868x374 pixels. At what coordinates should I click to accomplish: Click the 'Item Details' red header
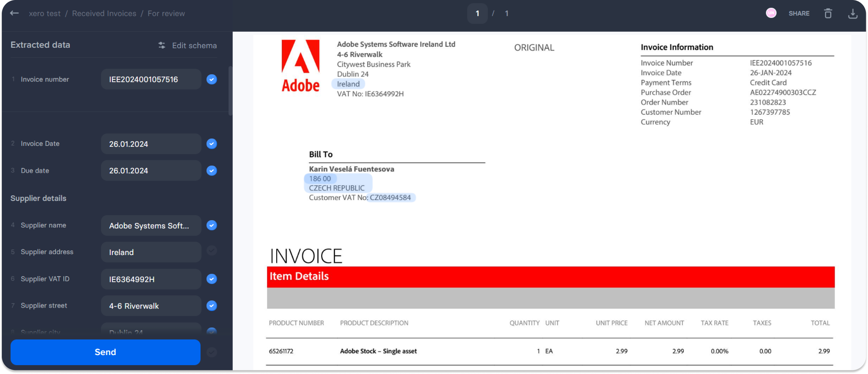[551, 277]
